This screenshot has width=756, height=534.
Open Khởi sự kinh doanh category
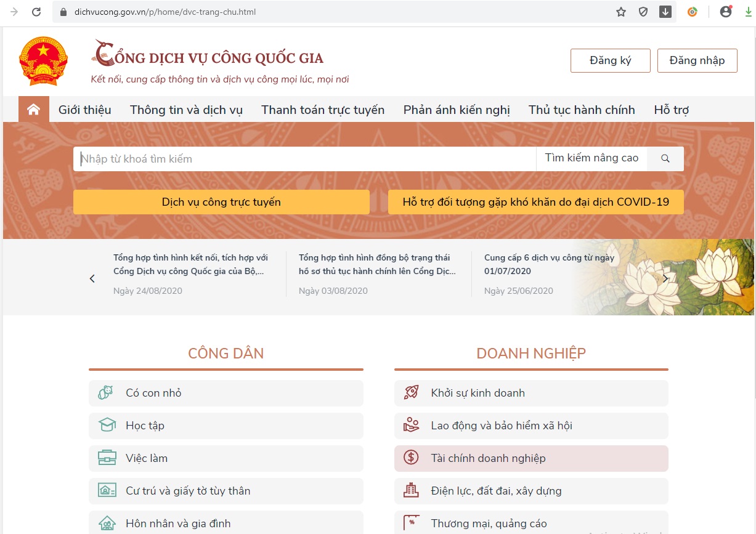(x=531, y=393)
